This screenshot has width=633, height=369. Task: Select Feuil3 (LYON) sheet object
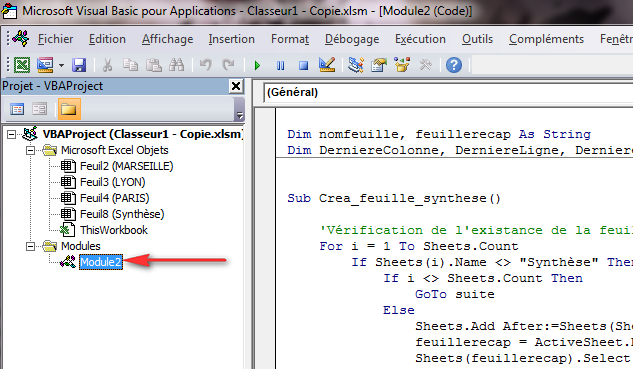113,182
